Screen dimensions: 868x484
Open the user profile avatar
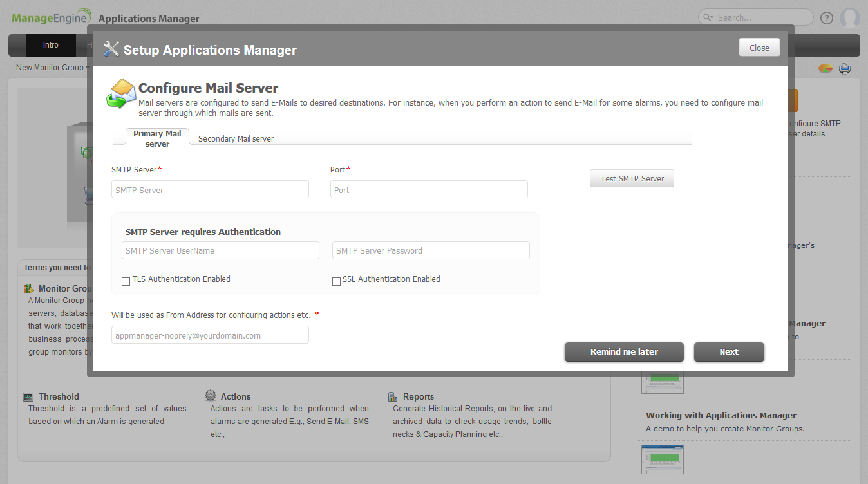pyautogui.click(x=850, y=18)
